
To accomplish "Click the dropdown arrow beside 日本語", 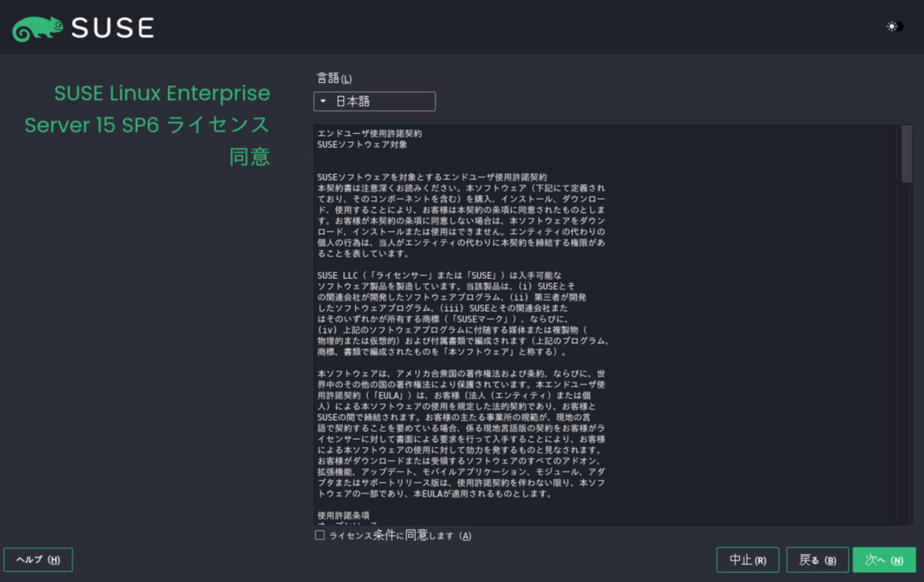I will (323, 101).
